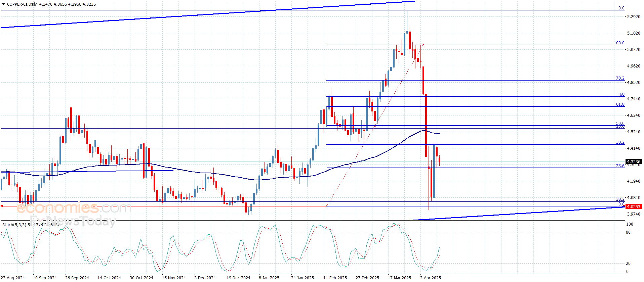Viewport: 644px width, 282px height.
Task: Click price axis label 4.4140
Action: coord(634,148)
